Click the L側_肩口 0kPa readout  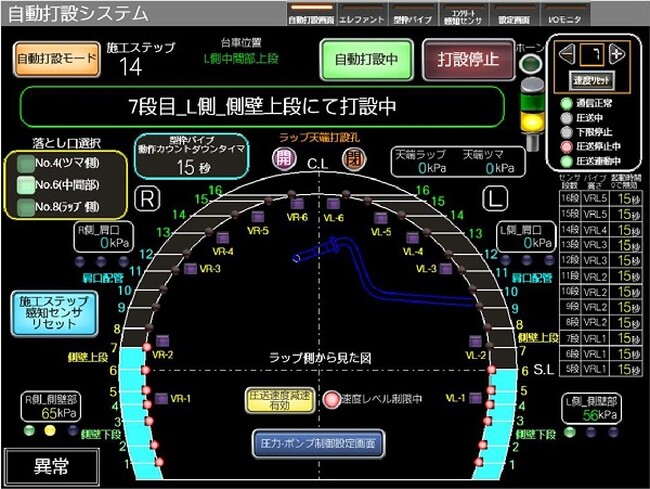(526, 237)
